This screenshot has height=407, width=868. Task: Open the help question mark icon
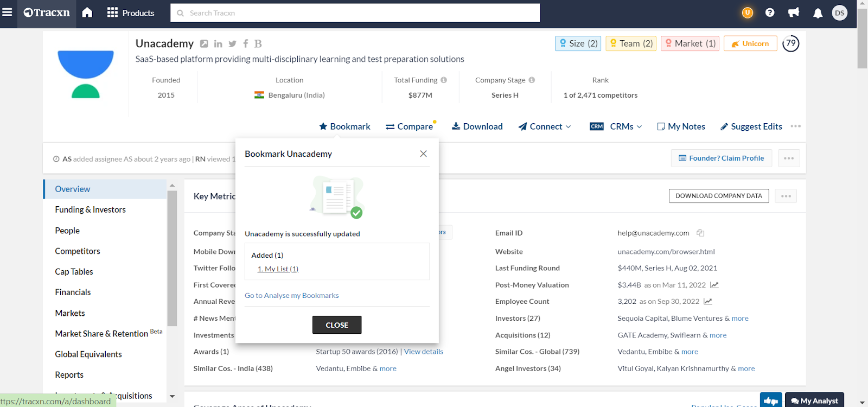[x=769, y=12]
